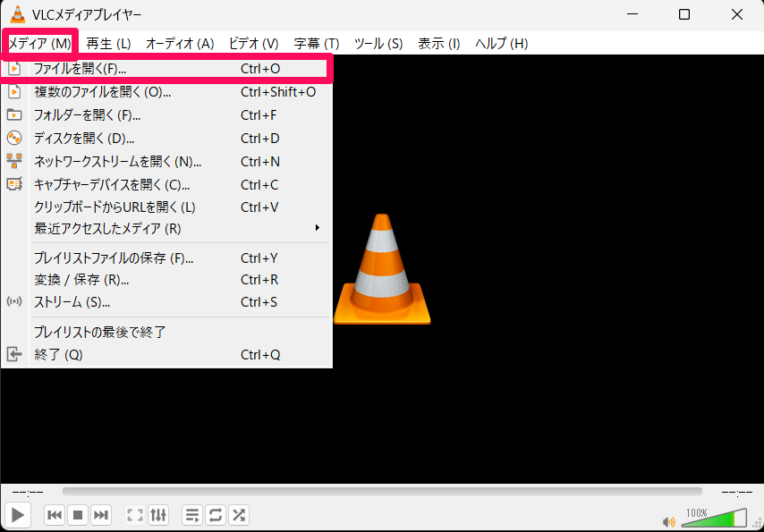Click the Play button
This screenshot has width=764, height=532.
[18, 514]
